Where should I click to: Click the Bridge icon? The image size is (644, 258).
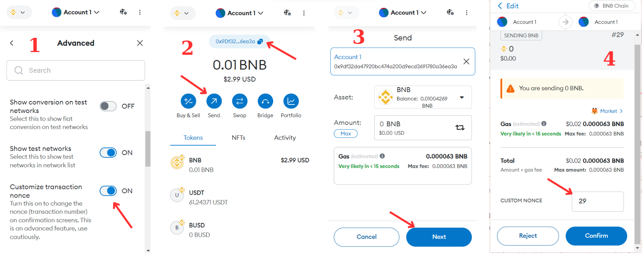click(265, 101)
